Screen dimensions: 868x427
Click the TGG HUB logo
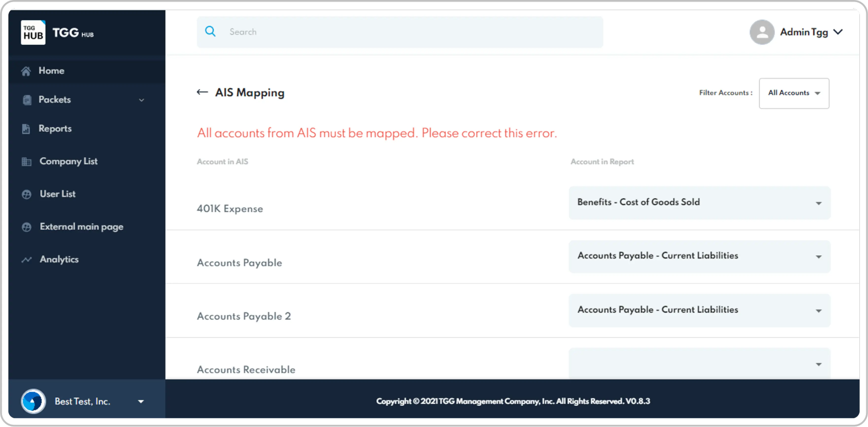[33, 32]
